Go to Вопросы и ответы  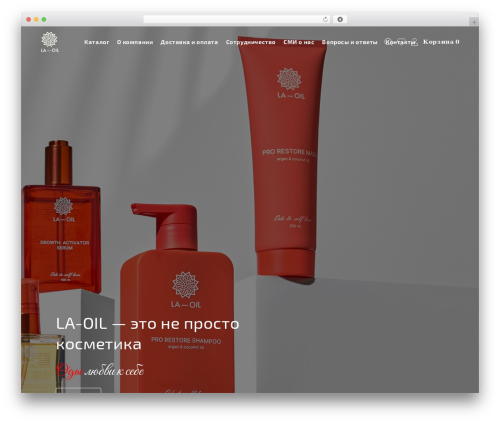coord(349,42)
